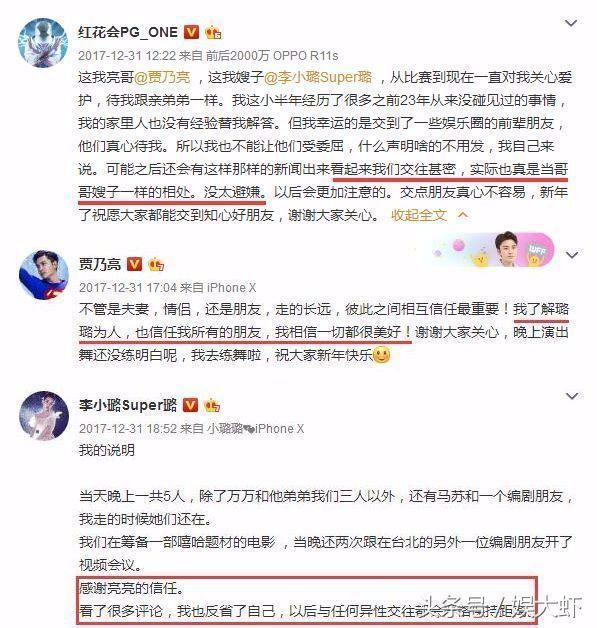Open PG_ONE's profile avatar
This screenshot has height=628, width=597.
[43, 43]
